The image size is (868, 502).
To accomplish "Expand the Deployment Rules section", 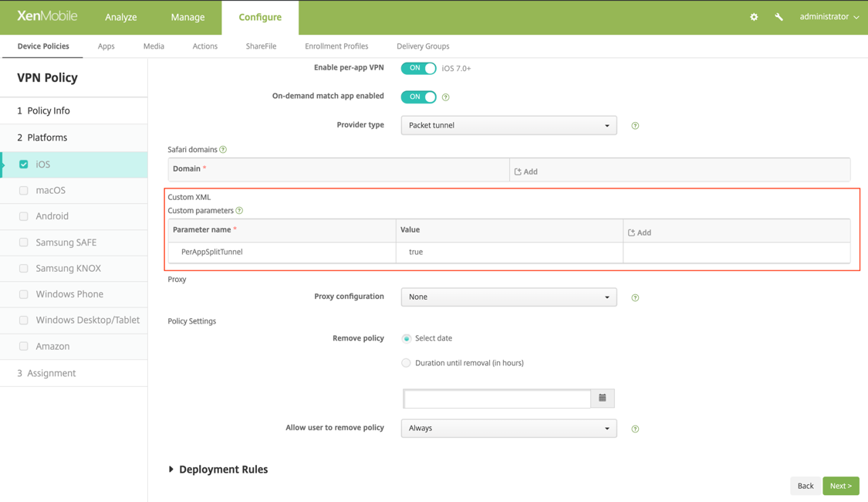I will coord(218,470).
